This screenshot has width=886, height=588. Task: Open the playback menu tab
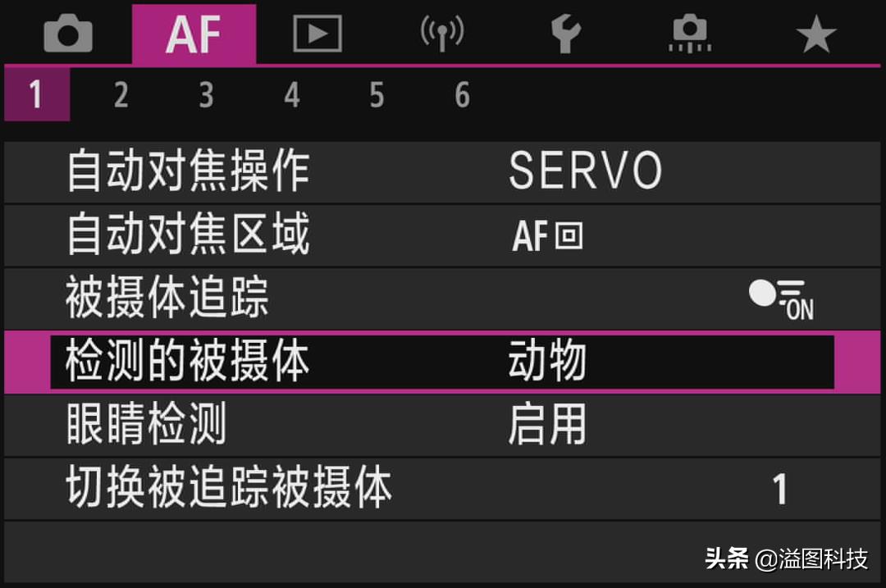(x=317, y=35)
